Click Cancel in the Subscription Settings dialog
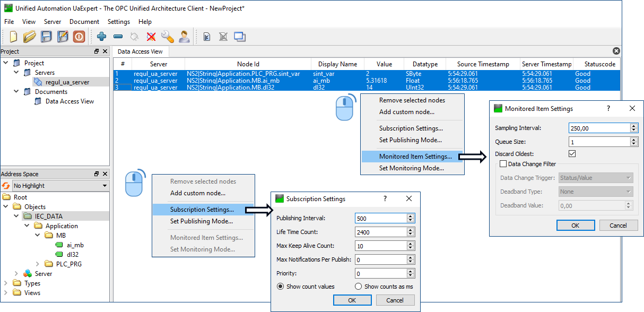 coord(395,300)
